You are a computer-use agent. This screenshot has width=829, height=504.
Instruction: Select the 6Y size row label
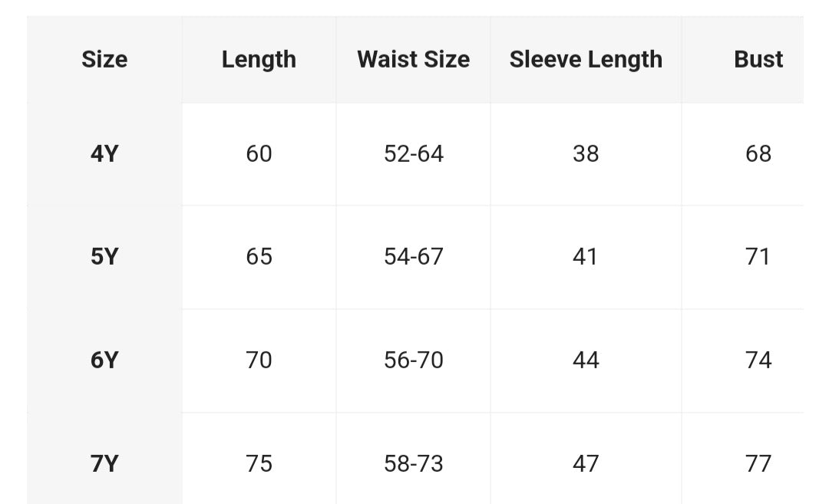pyautogui.click(x=104, y=360)
